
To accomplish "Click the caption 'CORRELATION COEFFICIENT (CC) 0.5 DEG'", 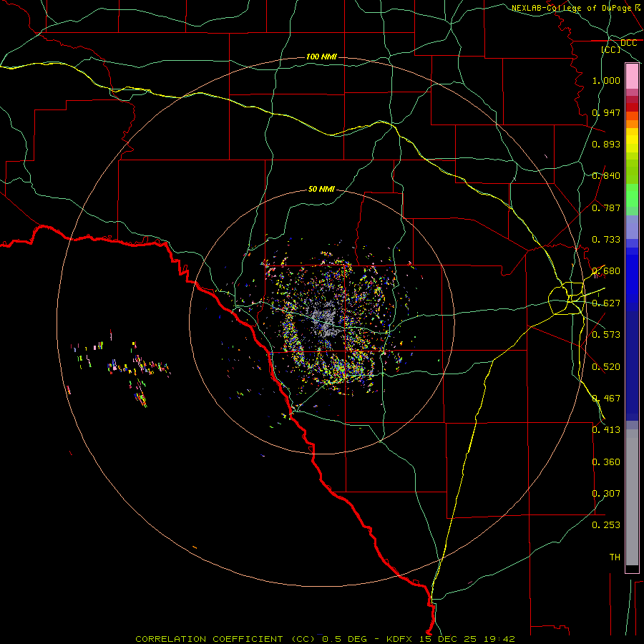I will (251, 639).
